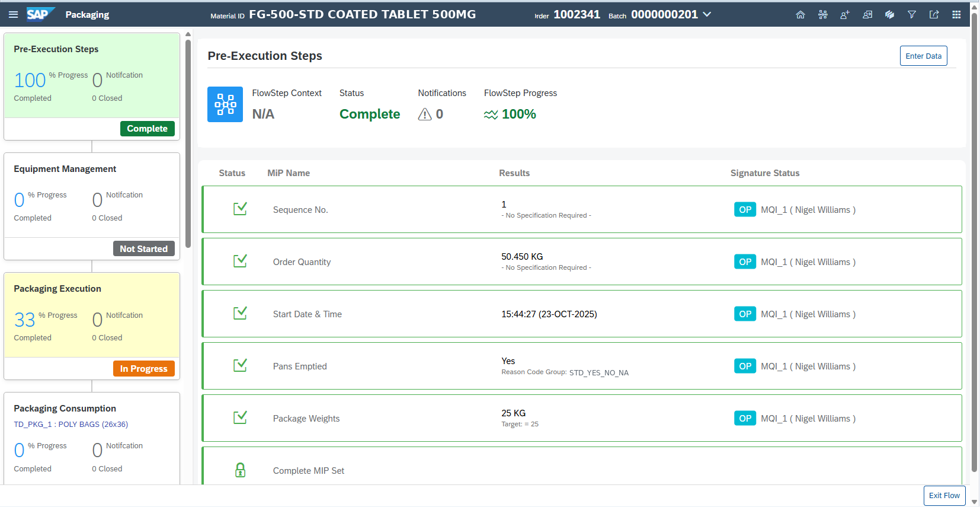The height and width of the screenshot is (507, 980).
Task: Click the add user icon
Action: pos(845,15)
